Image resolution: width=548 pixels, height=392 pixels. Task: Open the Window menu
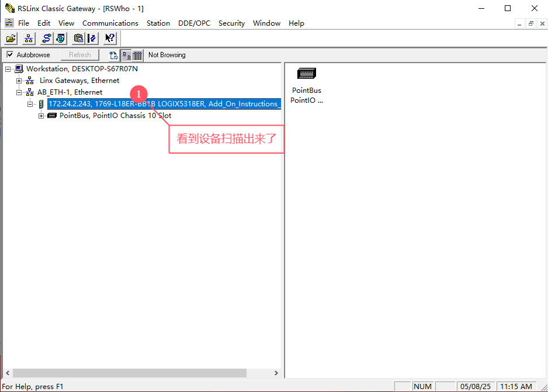coord(266,23)
